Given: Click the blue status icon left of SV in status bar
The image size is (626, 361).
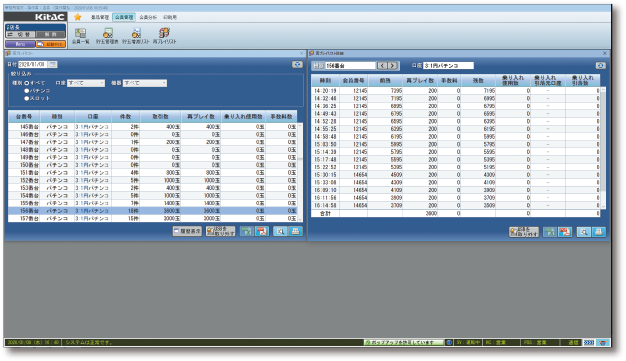Looking at the screenshot, I should coord(449,343).
